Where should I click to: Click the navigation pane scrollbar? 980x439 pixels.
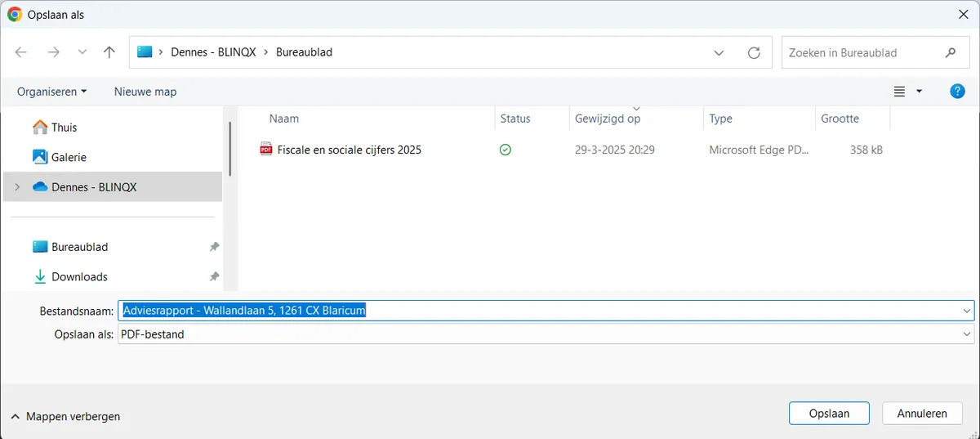230,149
